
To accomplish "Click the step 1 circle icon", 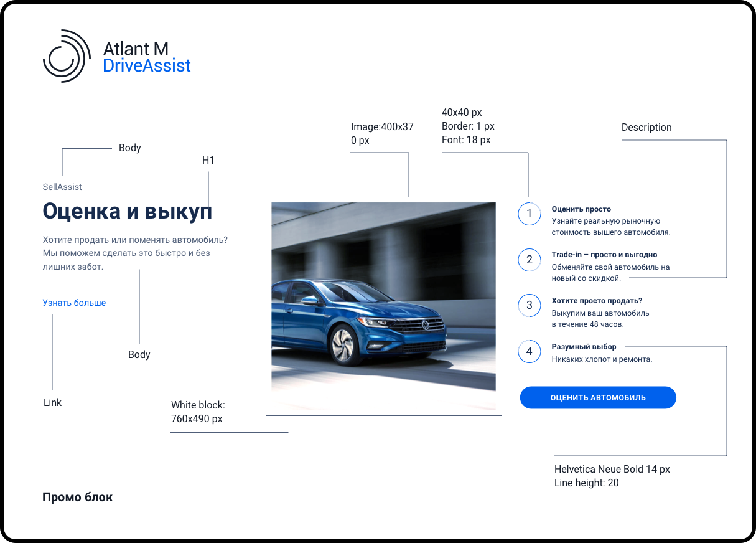I will pos(530,214).
